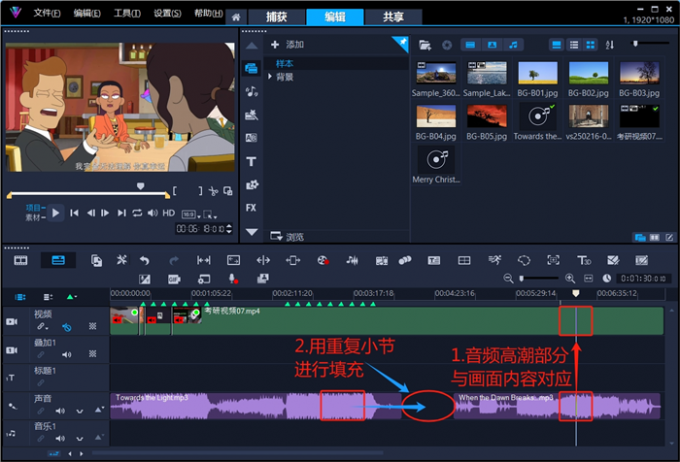680x462 pixels.
Task: Open the FX filter library
Action: click(x=251, y=207)
